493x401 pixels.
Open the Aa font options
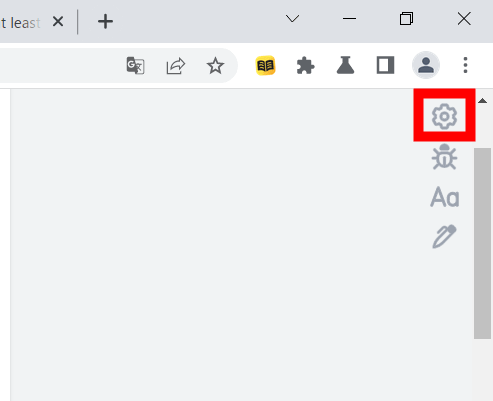[x=445, y=197]
